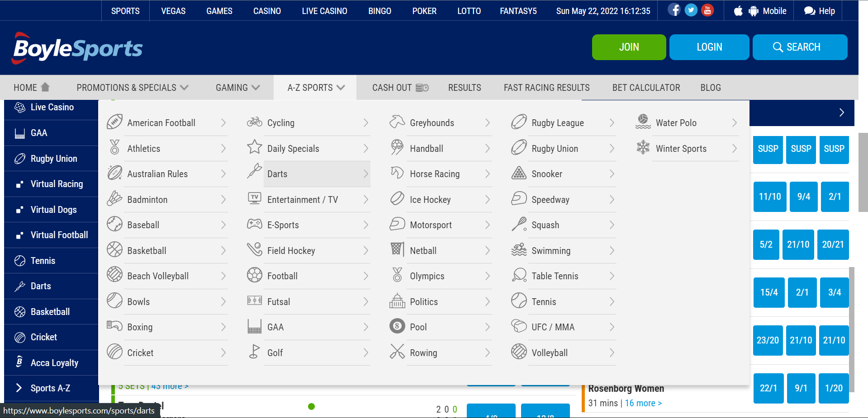Click the Pool 8-ball icon
Screen dimensions: 868x418
click(397, 326)
